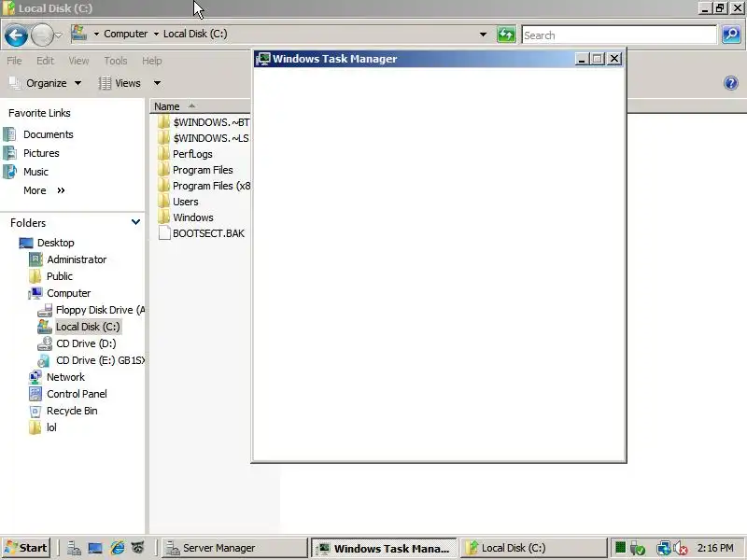Switch to Server Manager taskbar button
This screenshot has height=560, width=747.
[x=234, y=548]
